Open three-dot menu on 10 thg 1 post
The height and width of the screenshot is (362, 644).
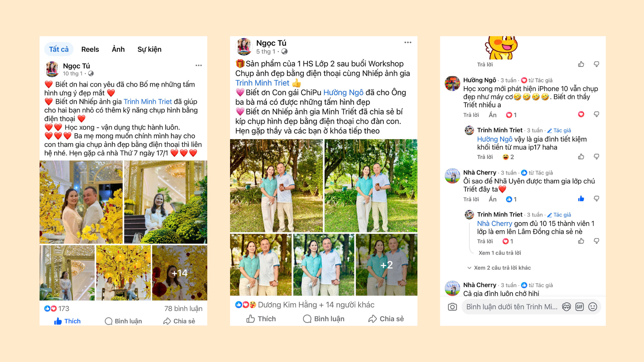click(199, 65)
